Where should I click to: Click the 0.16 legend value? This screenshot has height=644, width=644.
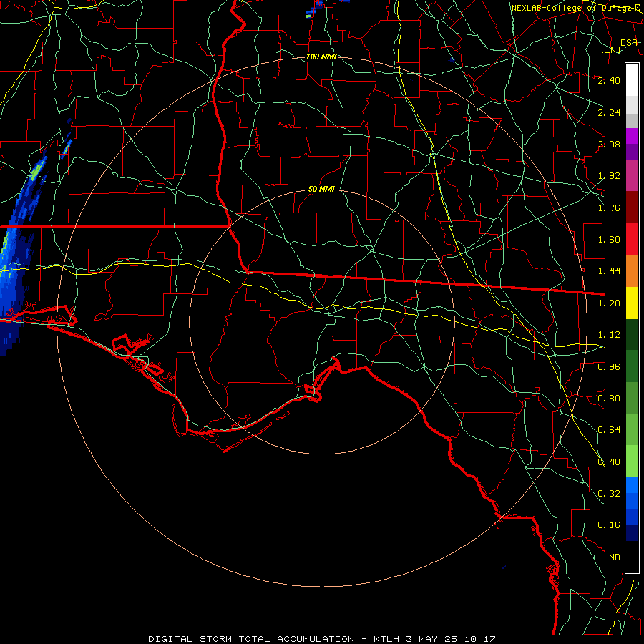pyautogui.click(x=609, y=525)
